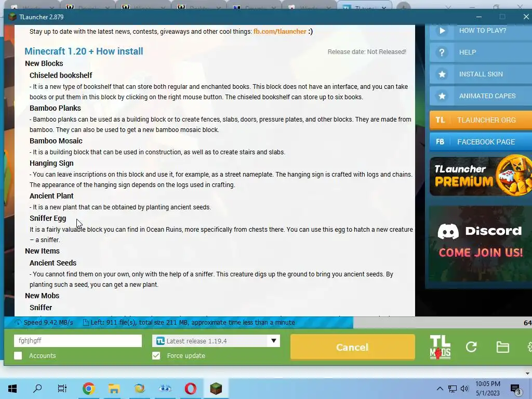Click the Ancient Plant heading

[51, 196]
